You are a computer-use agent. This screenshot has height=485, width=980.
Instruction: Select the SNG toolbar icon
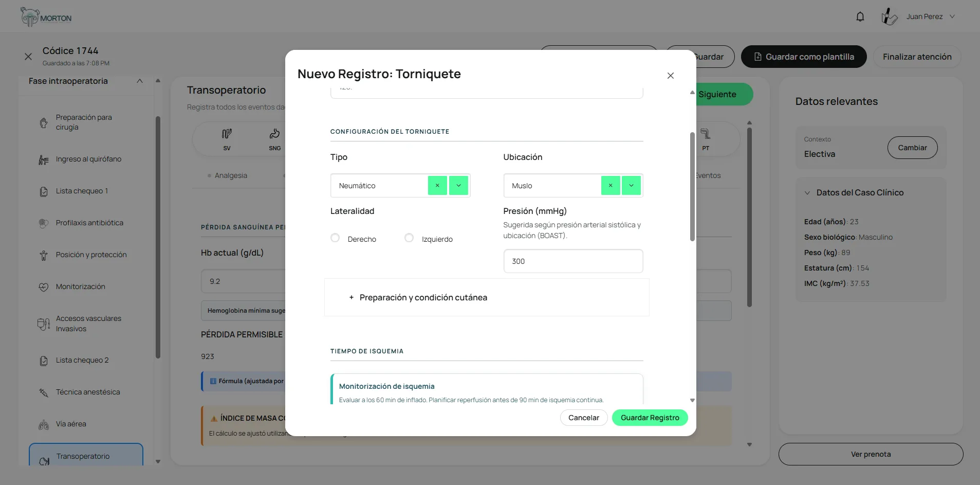click(x=274, y=134)
